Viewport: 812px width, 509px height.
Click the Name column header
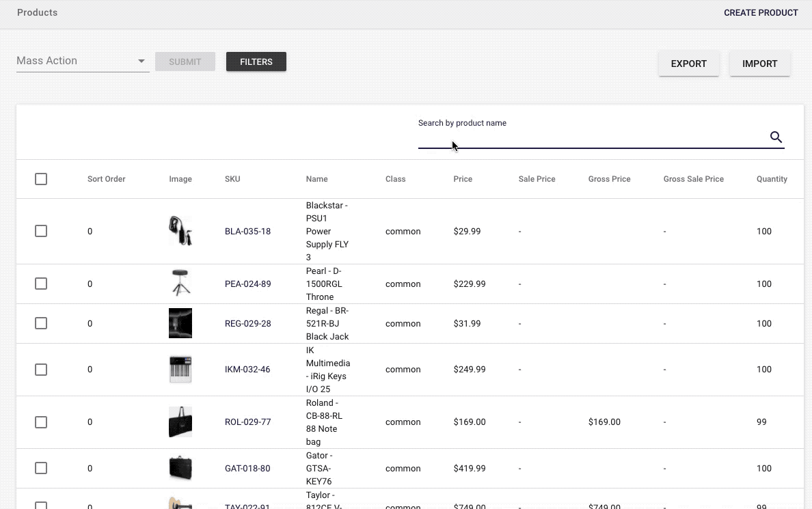click(x=316, y=179)
